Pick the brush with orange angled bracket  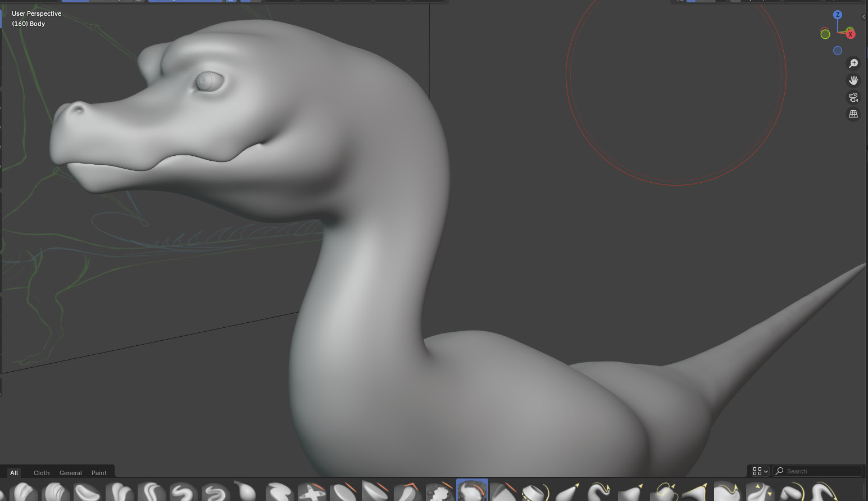(408, 491)
